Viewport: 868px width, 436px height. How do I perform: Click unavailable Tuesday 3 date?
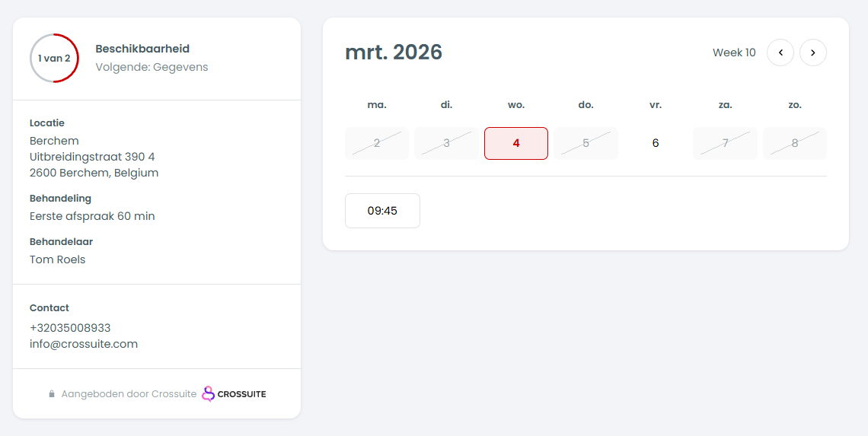point(446,143)
